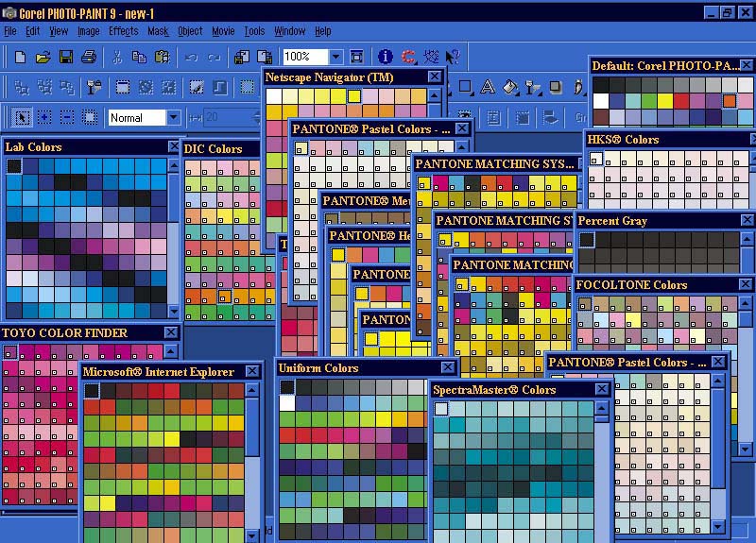Click the Print icon

point(89,57)
